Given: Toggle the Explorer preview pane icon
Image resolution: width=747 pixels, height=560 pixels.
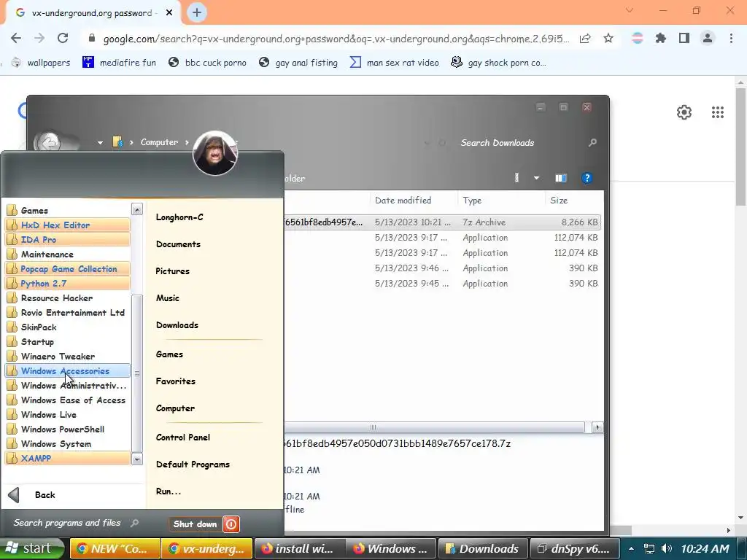Looking at the screenshot, I should [561, 178].
